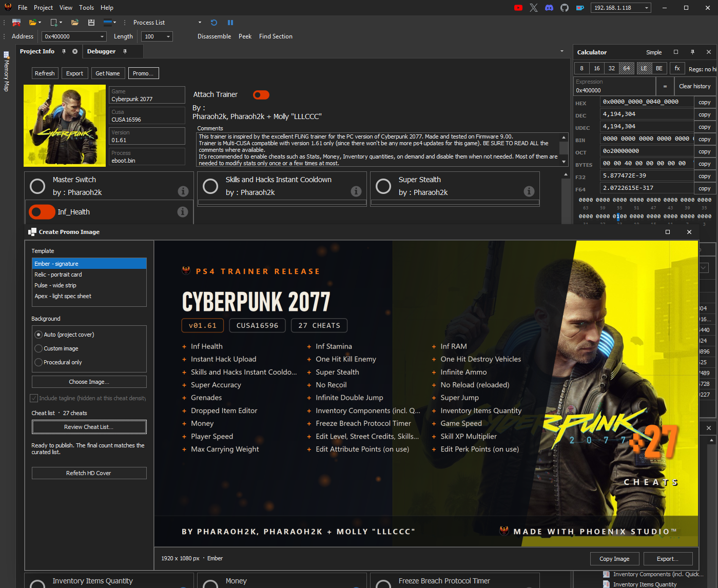718x588 pixels.
Task: Click the Get Name button
Action: [108, 73]
